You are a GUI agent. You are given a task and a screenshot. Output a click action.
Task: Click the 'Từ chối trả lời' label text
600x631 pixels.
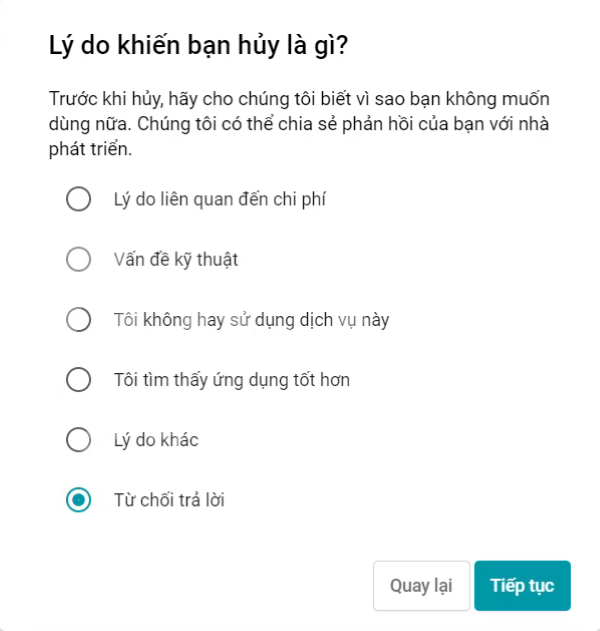coord(169,500)
